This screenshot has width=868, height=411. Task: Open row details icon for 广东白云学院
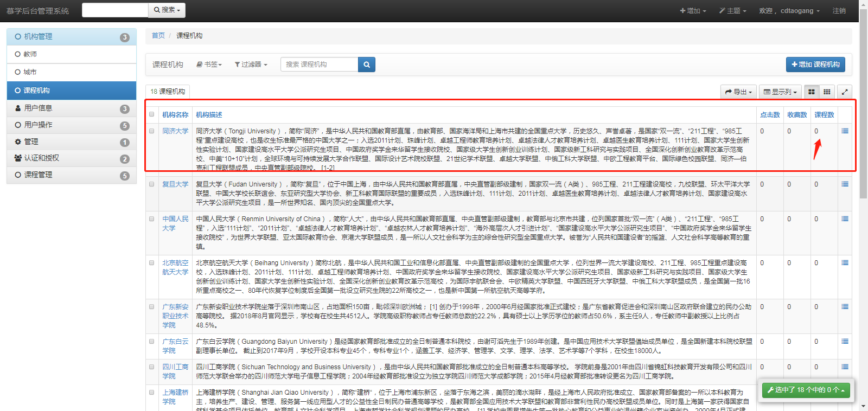click(x=845, y=342)
